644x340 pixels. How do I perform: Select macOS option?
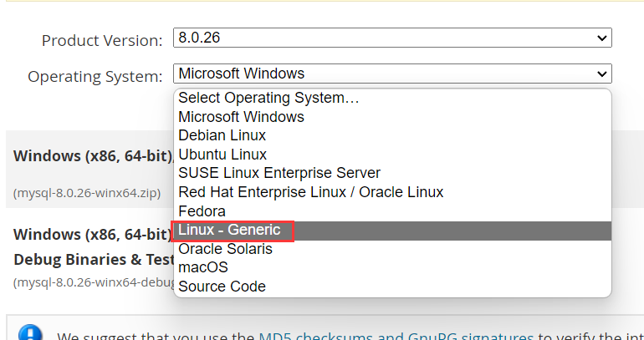[x=392, y=267]
